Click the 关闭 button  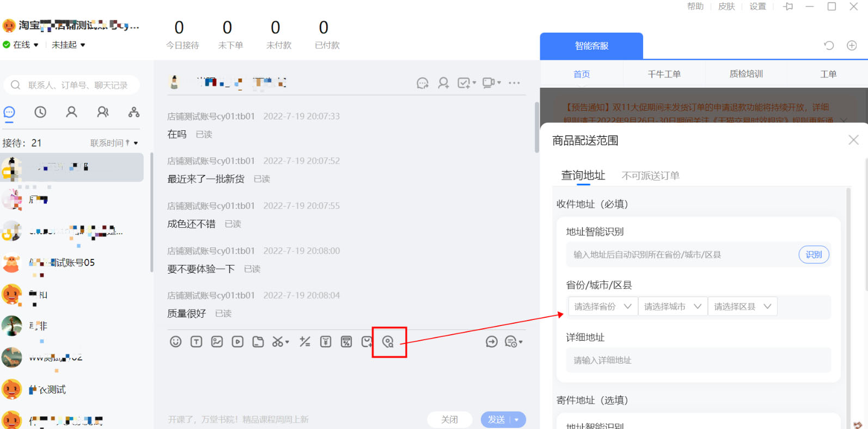pyautogui.click(x=449, y=420)
